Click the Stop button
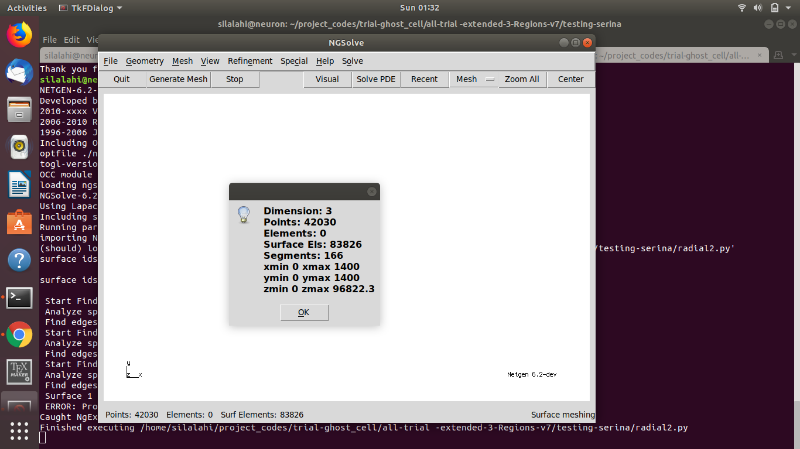Screen dimensions: 800x449 [235, 79]
